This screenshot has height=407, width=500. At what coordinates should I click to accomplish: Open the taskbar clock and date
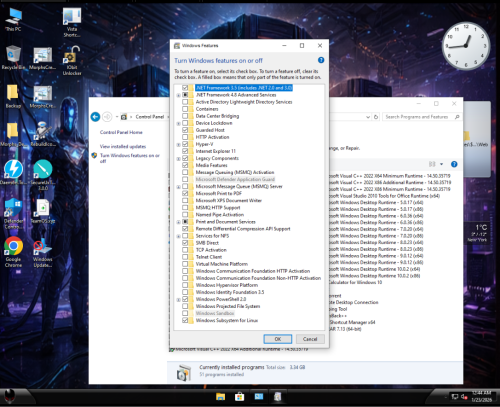[x=482, y=396]
